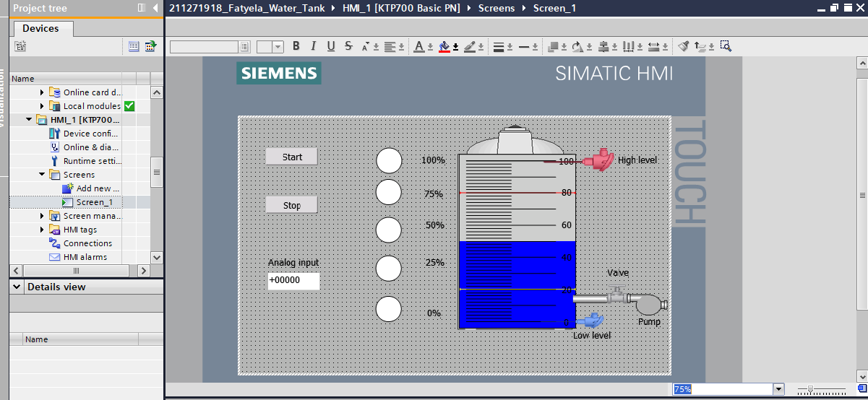The width and height of the screenshot is (868, 400).
Task: Toggle italic text formatting
Action: point(314,46)
